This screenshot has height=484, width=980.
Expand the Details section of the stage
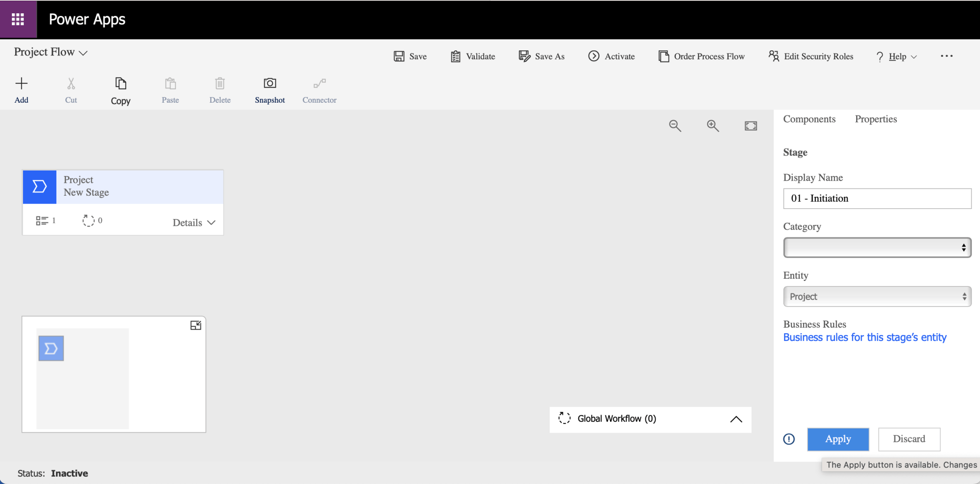pos(194,223)
